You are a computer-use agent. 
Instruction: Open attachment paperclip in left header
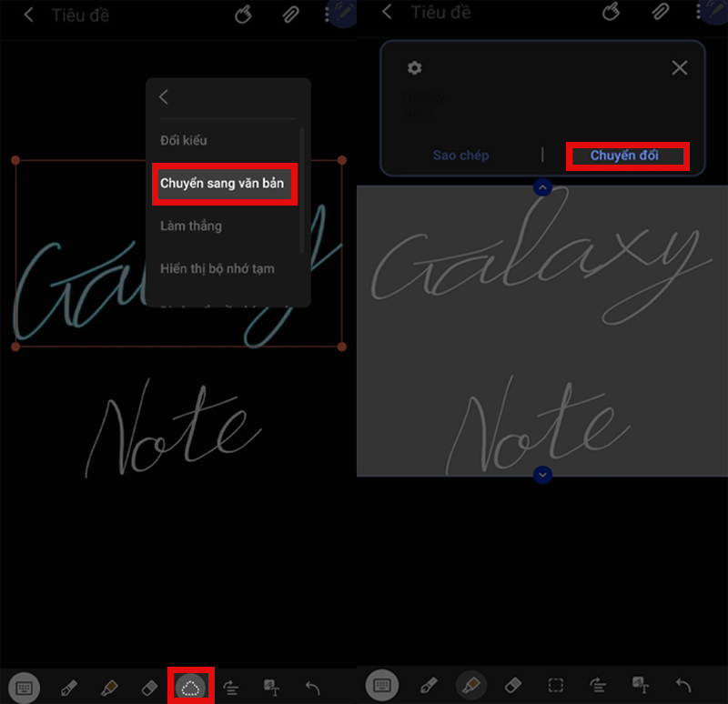click(x=290, y=15)
